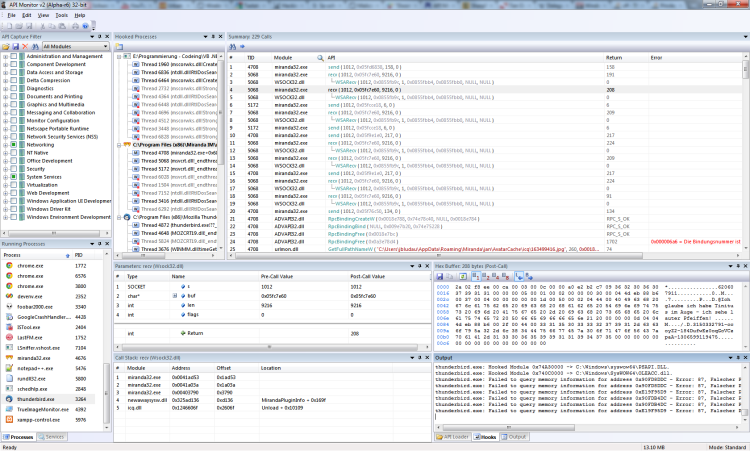This screenshot has height=451, width=750.
Task: Click the Running Processes vertical scrollbar
Action: [106, 395]
